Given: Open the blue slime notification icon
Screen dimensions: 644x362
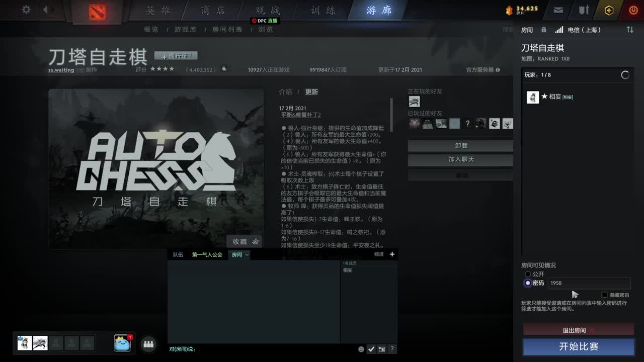Looking at the screenshot, I should tap(122, 343).
